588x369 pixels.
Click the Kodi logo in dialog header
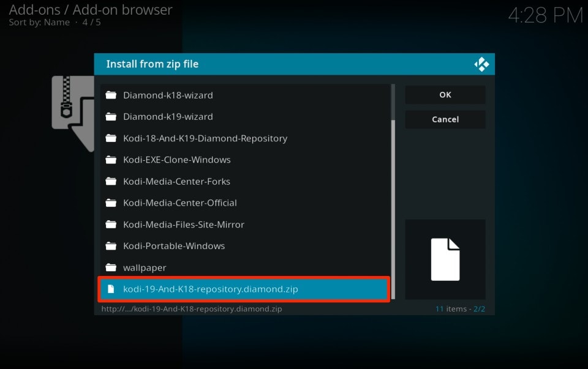coord(481,64)
